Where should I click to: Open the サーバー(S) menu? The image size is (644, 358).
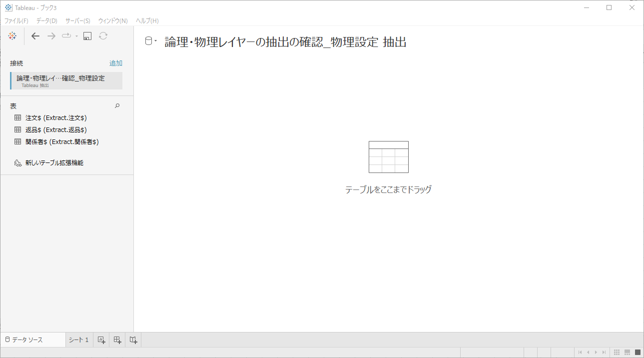pyautogui.click(x=78, y=20)
